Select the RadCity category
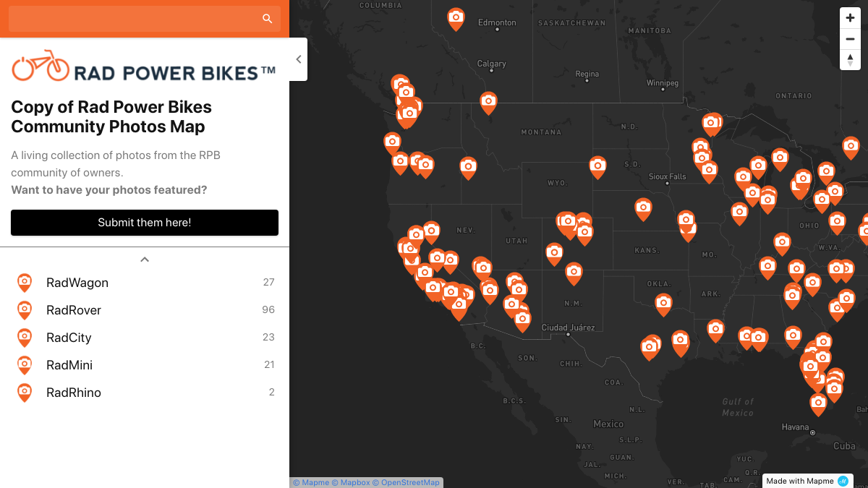The image size is (868, 488). [145, 338]
